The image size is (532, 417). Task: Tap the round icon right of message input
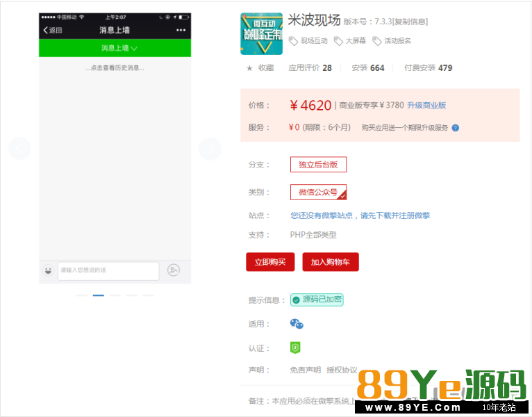pyautogui.click(x=174, y=270)
